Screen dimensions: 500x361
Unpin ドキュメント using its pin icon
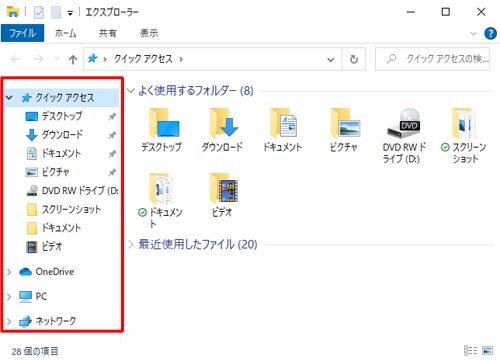(112, 154)
